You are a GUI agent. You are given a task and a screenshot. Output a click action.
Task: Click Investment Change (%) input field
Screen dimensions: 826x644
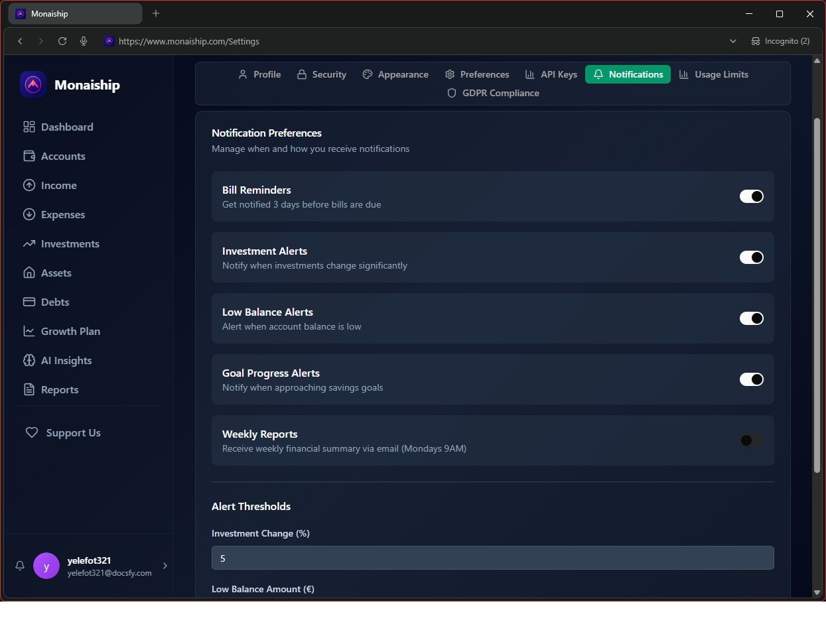pos(493,558)
